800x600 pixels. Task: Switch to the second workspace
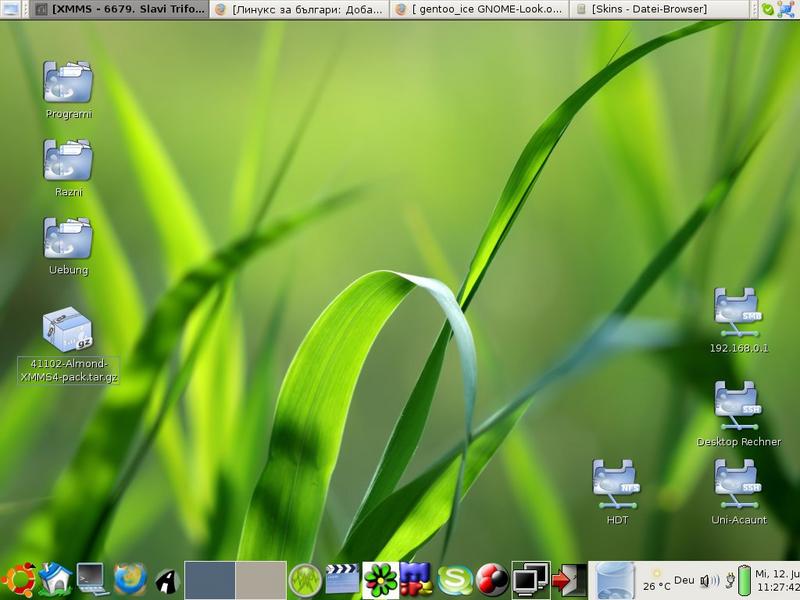coord(261,580)
